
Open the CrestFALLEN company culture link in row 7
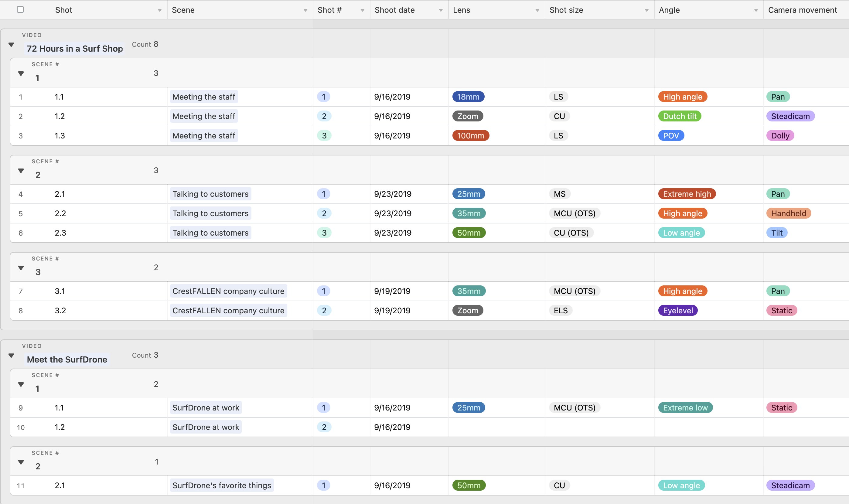pyautogui.click(x=228, y=291)
